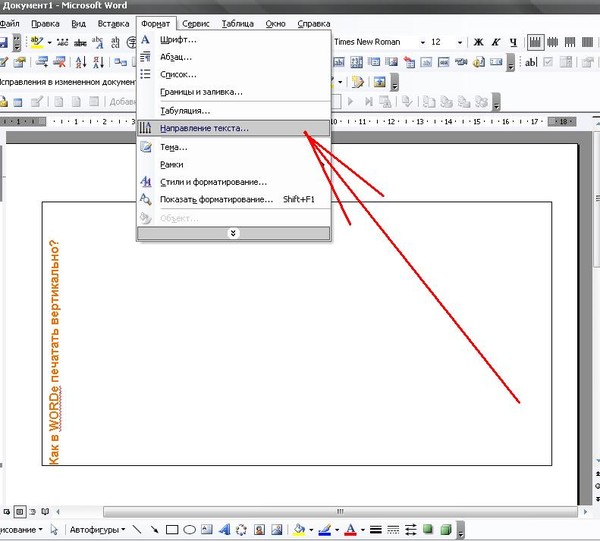Select the Rectangle drawing tool

[172, 530]
